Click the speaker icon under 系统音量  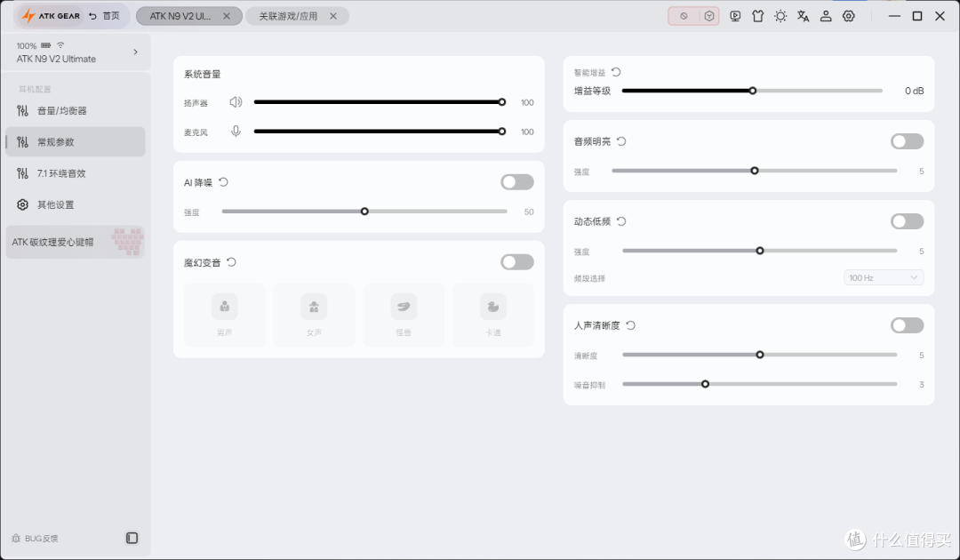pos(236,102)
